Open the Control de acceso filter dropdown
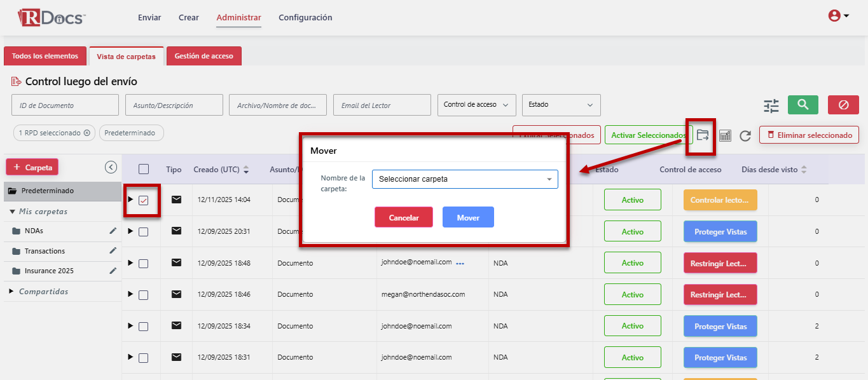Viewport: 868px width, 380px height. 476,105
